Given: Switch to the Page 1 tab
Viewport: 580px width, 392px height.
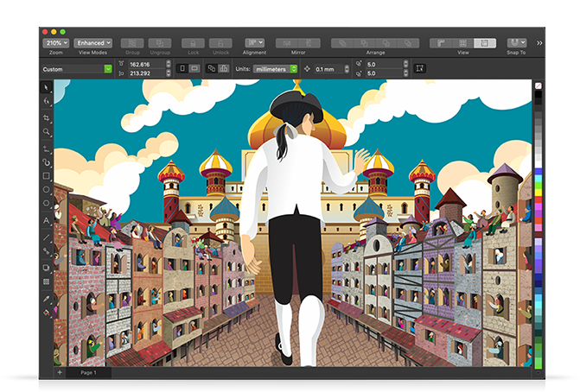Looking at the screenshot, I should tap(88, 372).
